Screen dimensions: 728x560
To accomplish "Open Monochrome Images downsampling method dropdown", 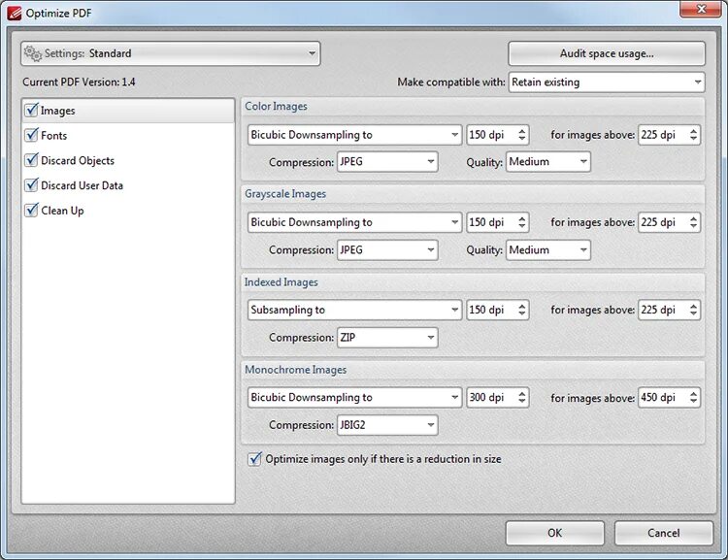I will [x=354, y=398].
